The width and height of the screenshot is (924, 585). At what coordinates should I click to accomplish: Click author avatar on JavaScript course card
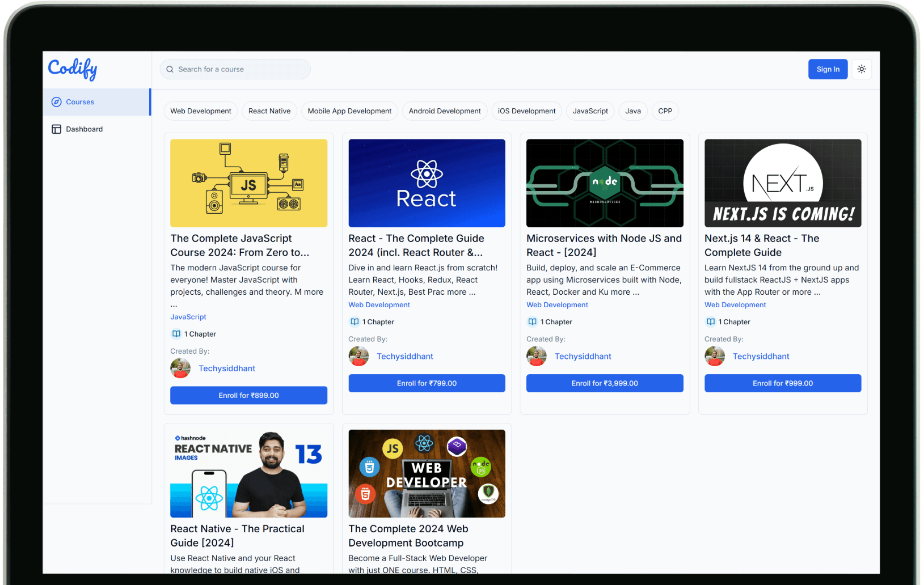click(180, 368)
